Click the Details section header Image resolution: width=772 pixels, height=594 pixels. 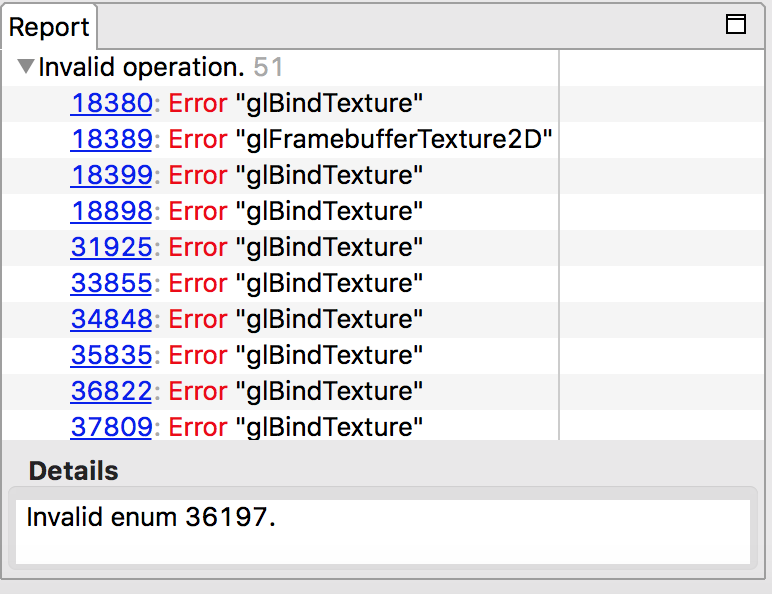(x=73, y=471)
